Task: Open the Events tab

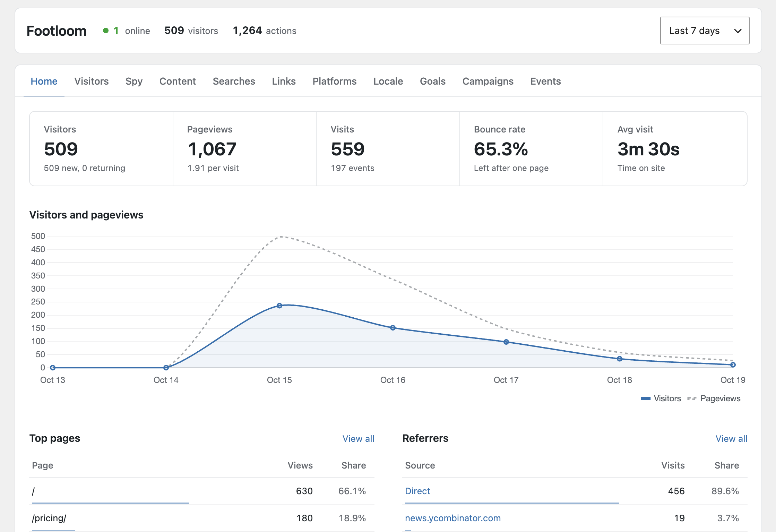Action: (546, 81)
